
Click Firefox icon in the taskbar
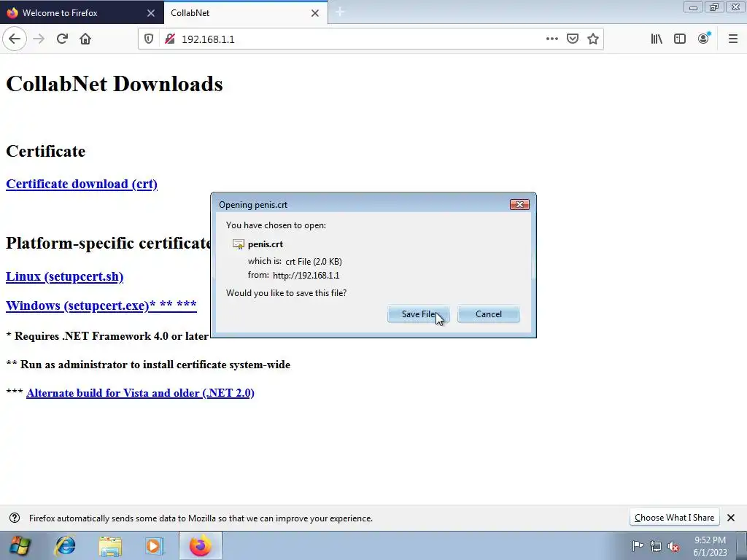coord(200,545)
